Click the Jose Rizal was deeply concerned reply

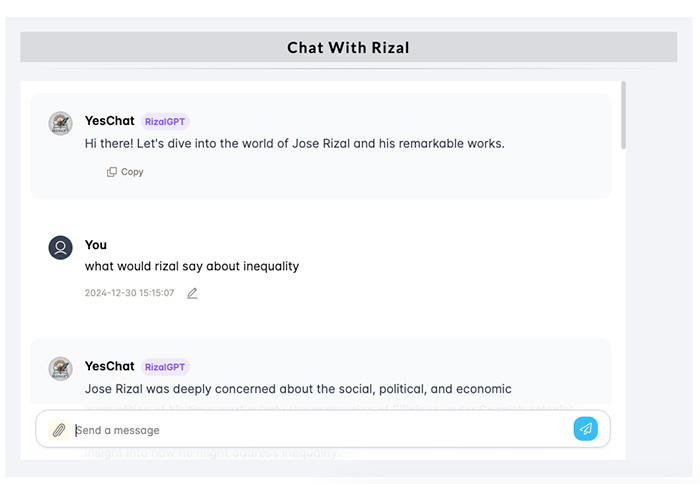298,389
